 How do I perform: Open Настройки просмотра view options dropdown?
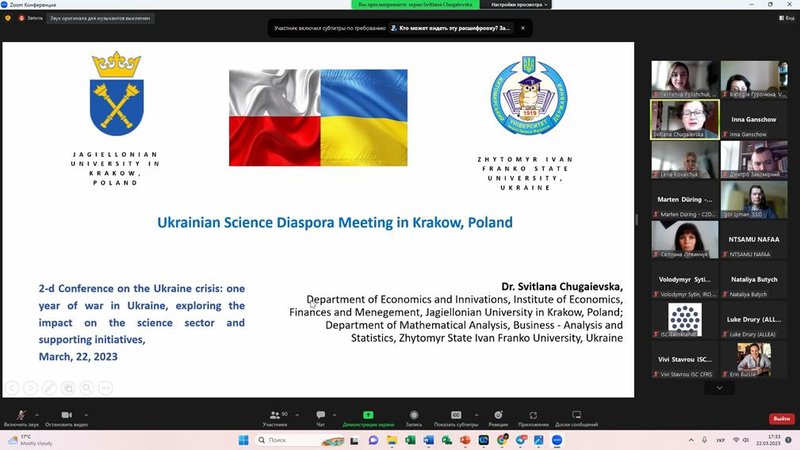(518, 5)
